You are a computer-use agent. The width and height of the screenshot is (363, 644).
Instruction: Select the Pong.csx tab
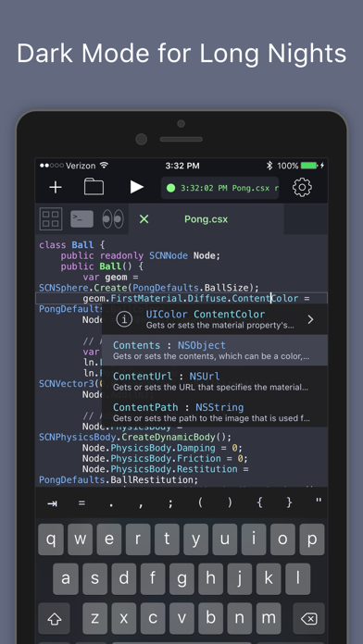tap(206, 219)
